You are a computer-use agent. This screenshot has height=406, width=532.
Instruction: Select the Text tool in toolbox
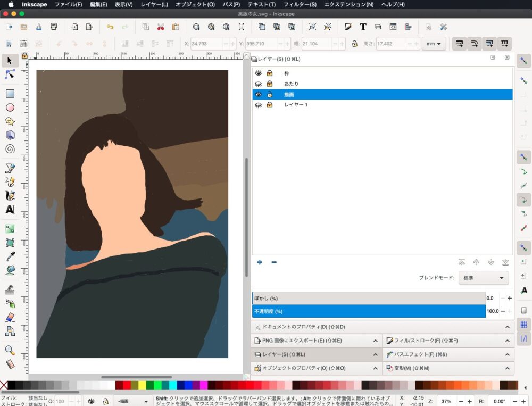click(10, 210)
